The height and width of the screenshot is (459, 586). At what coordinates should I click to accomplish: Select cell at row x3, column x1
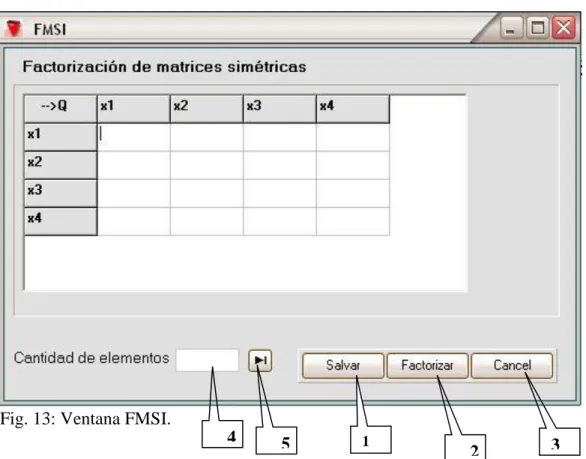[134, 193]
